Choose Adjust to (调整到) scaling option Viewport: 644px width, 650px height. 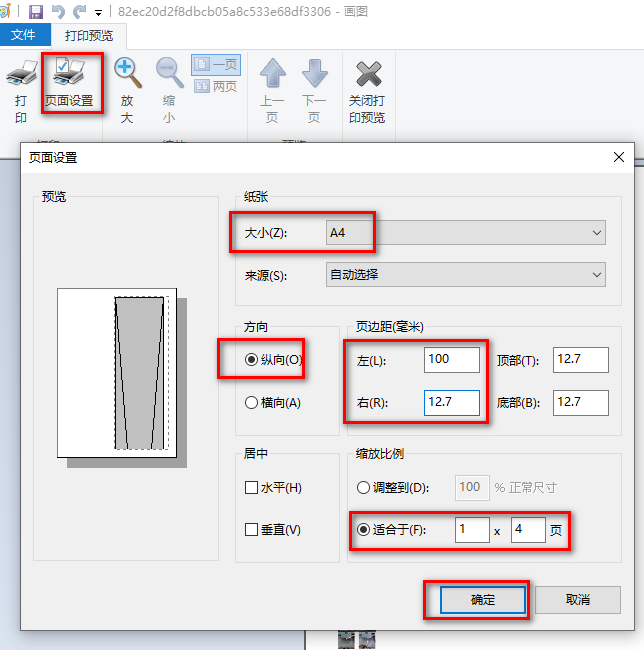(x=364, y=487)
